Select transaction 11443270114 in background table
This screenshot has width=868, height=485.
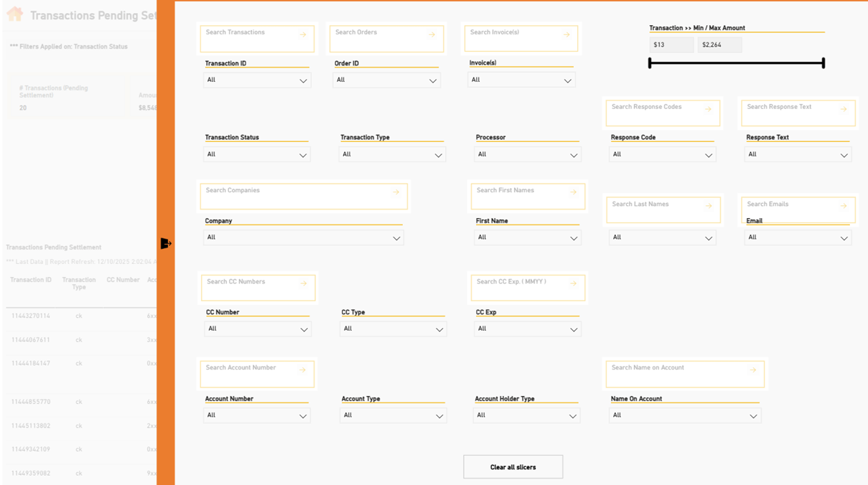click(x=31, y=316)
